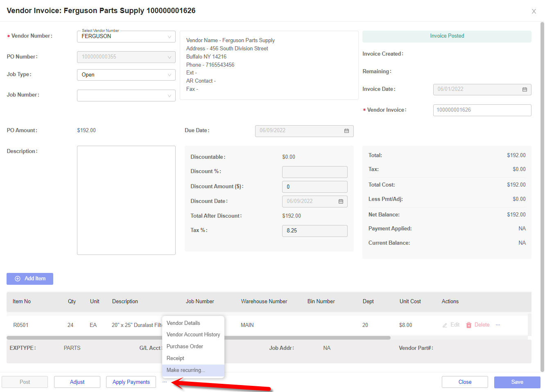Click the Vendor Name - Ferguson Parts Supply line

(x=230, y=41)
